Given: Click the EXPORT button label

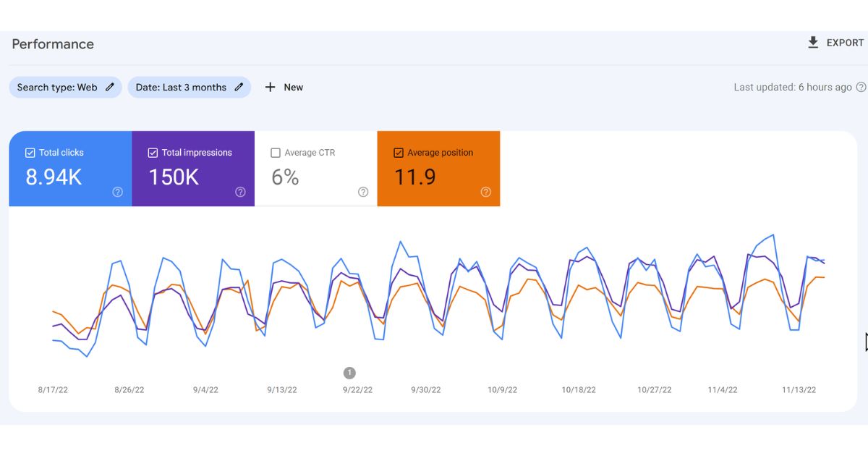Looking at the screenshot, I should pyautogui.click(x=845, y=43).
